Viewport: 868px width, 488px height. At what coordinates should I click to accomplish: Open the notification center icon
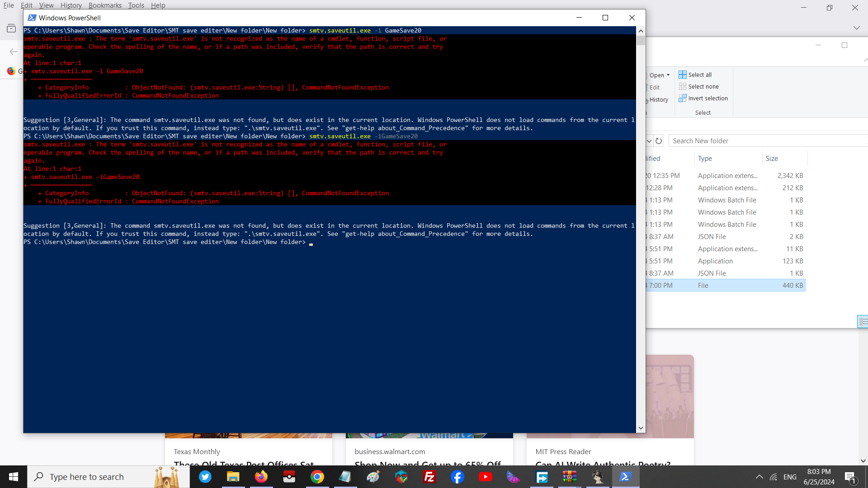pyautogui.click(x=850, y=477)
